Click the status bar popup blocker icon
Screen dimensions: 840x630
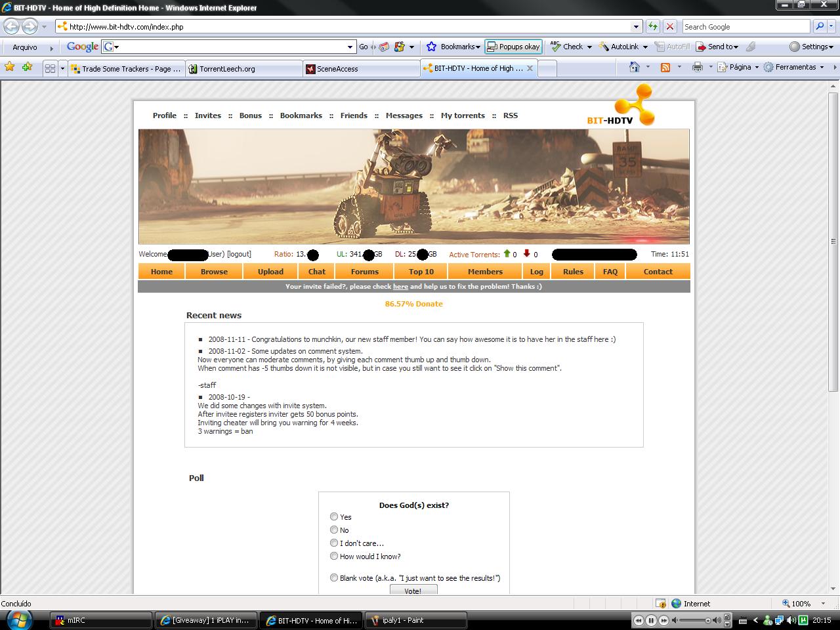(x=661, y=604)
